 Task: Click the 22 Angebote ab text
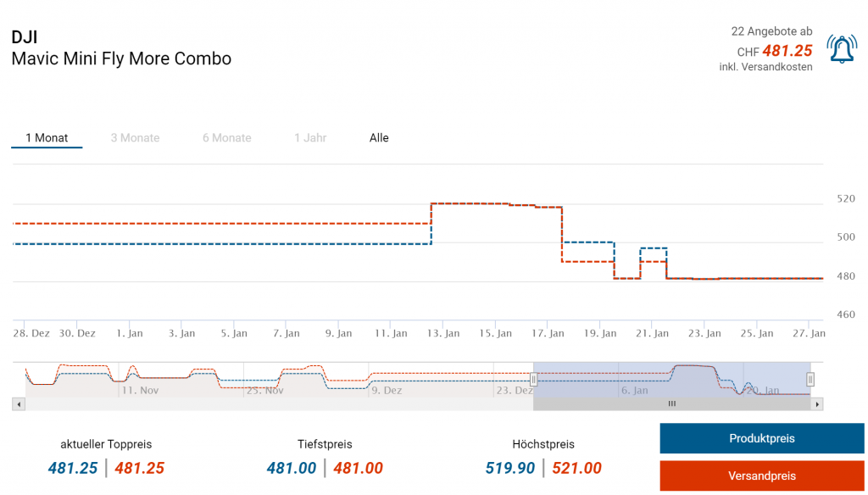click(x=771, y=31)
